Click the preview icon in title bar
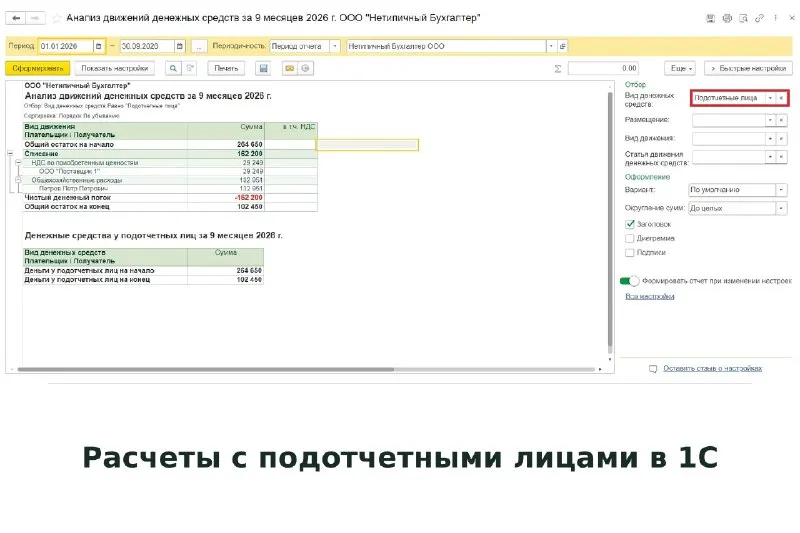Viewport: 800px width, 533px height. coord(743,18)
